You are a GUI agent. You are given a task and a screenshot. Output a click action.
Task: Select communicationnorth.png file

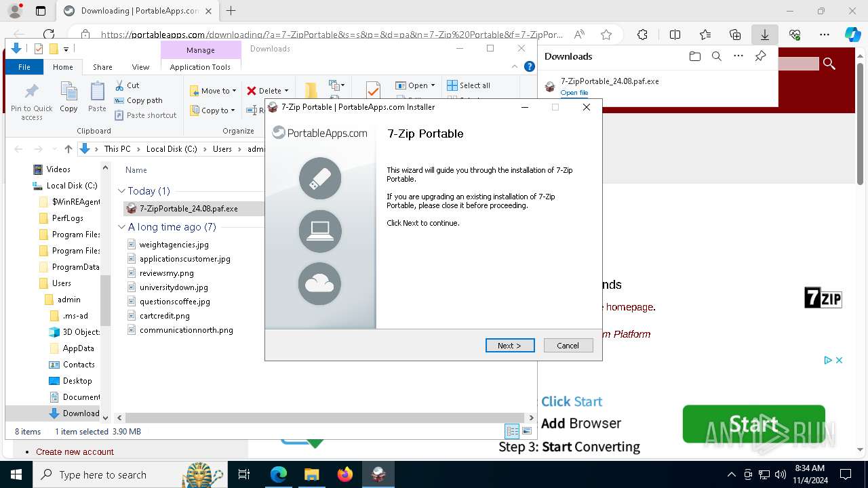186,330
